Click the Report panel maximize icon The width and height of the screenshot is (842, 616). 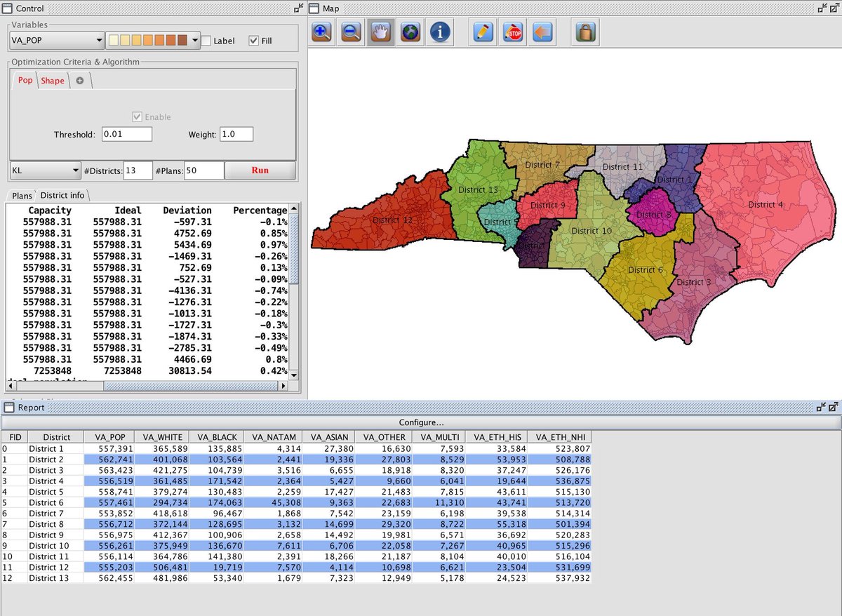click(x=833, y=407)
